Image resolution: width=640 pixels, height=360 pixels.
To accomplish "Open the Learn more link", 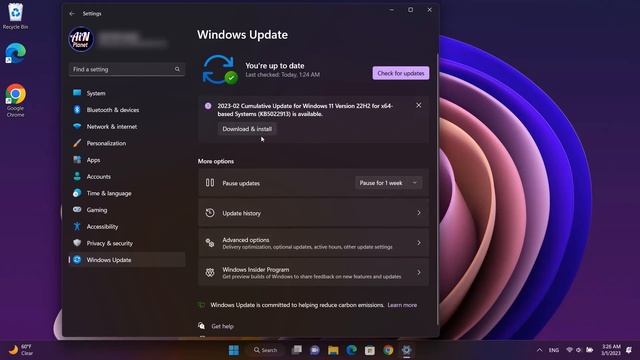I will pyautogui.click(x=402, y=305).
